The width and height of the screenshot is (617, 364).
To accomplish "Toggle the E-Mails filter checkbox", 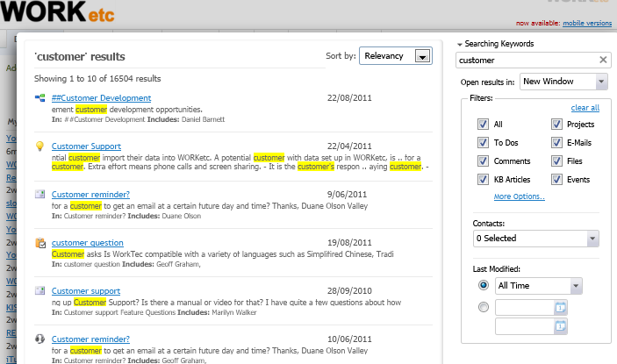I will [x=557, y=143].
